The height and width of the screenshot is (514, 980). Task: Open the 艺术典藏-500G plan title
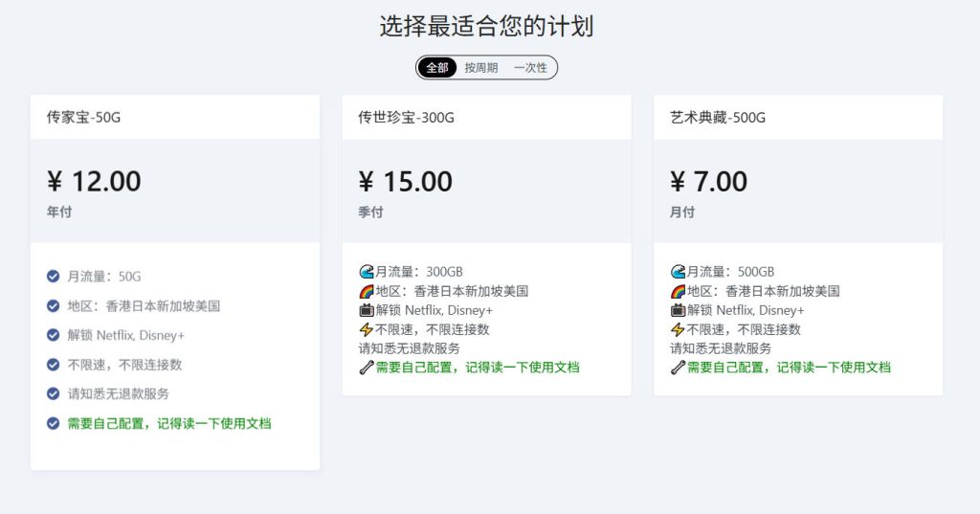coord(718,118)
